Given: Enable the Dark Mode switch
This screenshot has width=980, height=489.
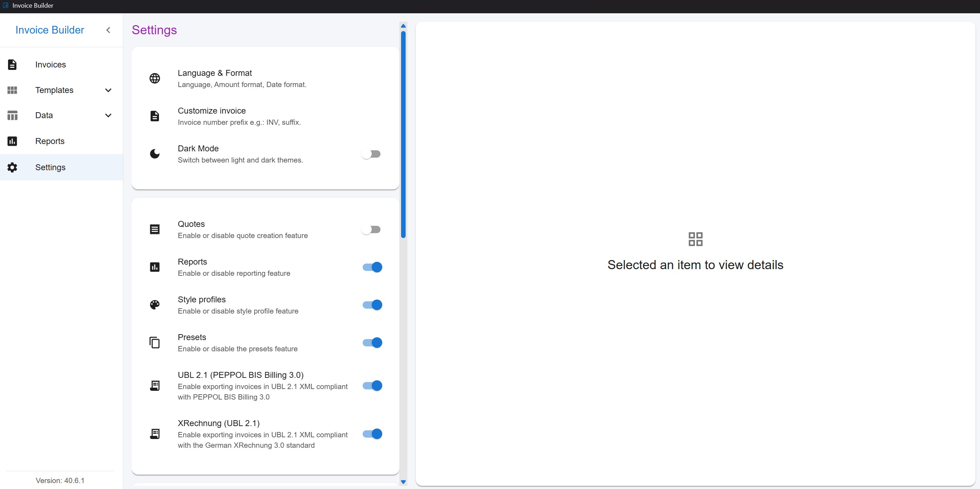Looking at the screenshot, I should [371, 154].
